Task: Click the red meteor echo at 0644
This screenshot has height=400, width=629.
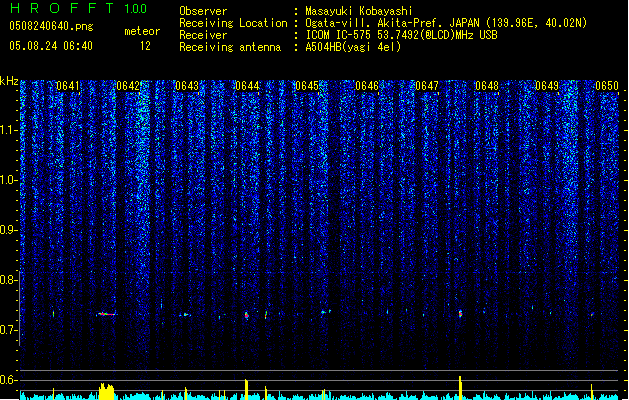Action: (247, 316)
